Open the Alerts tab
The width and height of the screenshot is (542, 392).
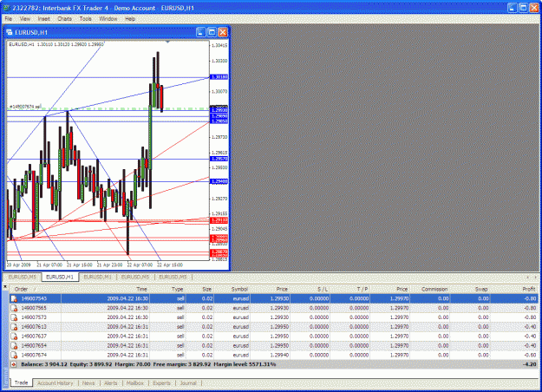[111, 383]
